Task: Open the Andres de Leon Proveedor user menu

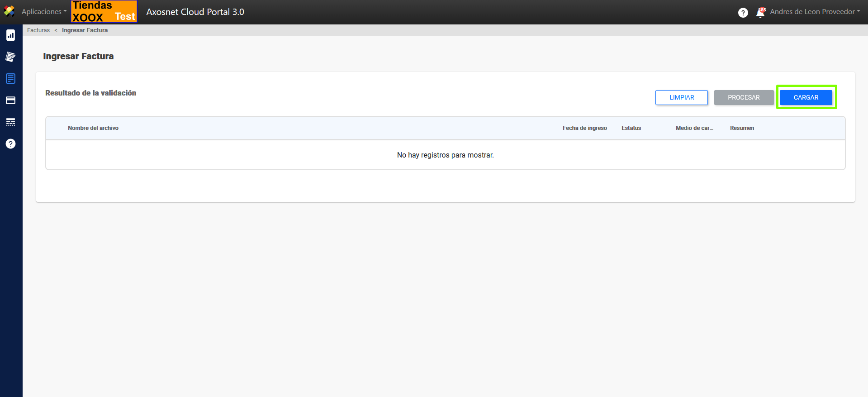Action: [x=815, y=12]
